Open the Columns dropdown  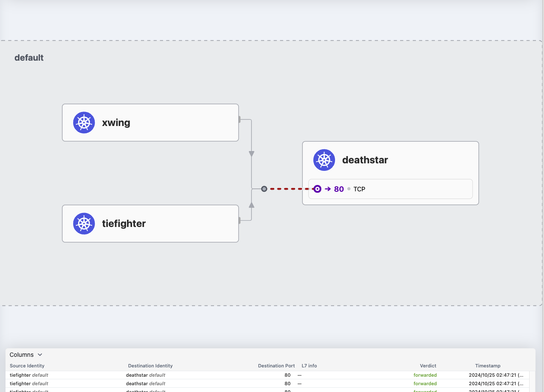pos(26,355)
